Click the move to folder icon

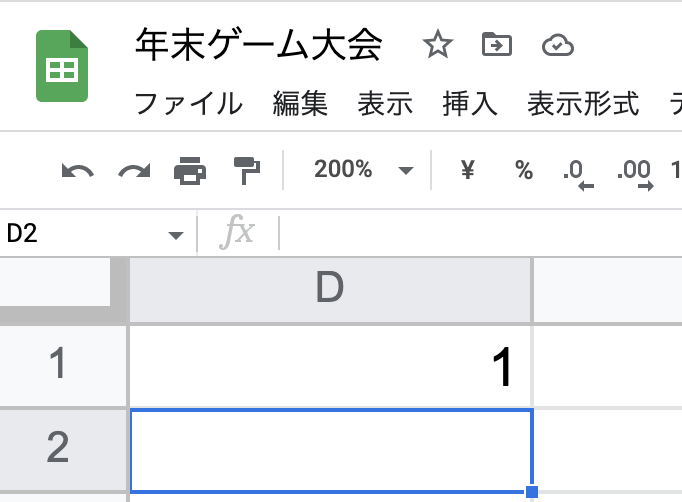[497, 44]
